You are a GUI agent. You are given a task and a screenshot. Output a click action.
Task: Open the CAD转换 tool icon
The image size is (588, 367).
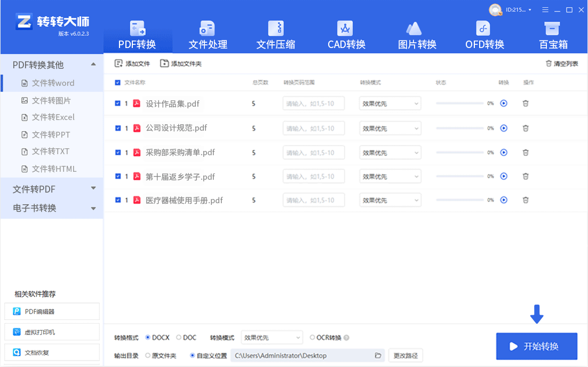click(x=345, y=28)
